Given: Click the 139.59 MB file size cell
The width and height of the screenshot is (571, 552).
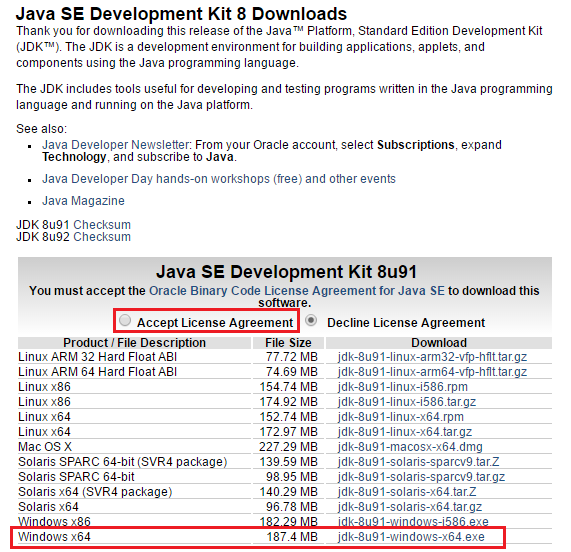Looking at the screenshot, I should coord(288,462).
